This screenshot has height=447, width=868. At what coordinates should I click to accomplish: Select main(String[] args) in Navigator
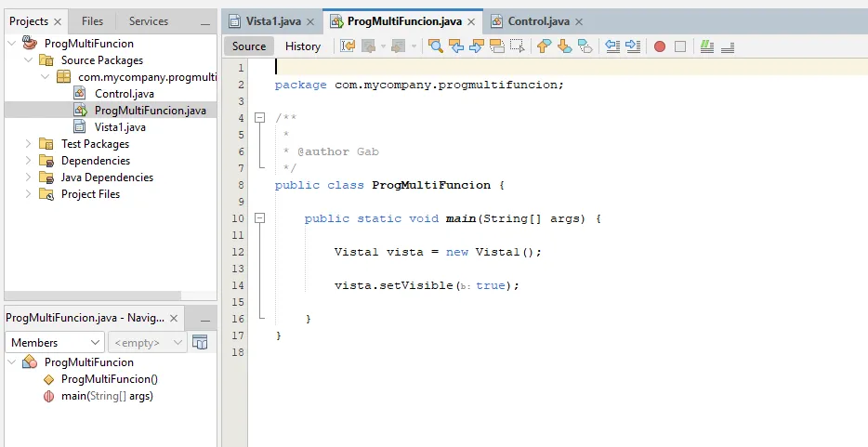(107, 396)
